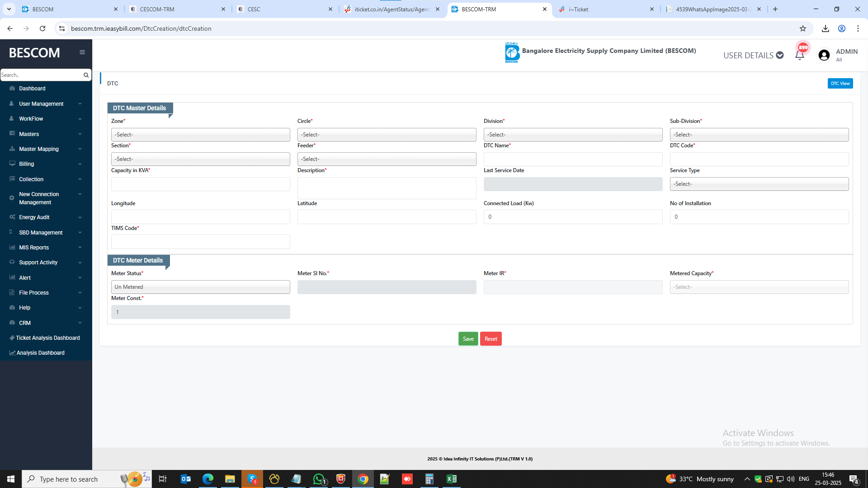Click the CRM sidebar icon
The width and height of the screenshot is (868, 488).
pyautogui.click(x=12, y=323)
